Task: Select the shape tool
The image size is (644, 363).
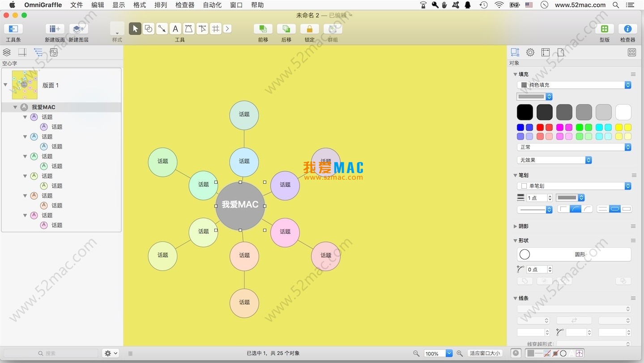Action: [x=148, y=29]
